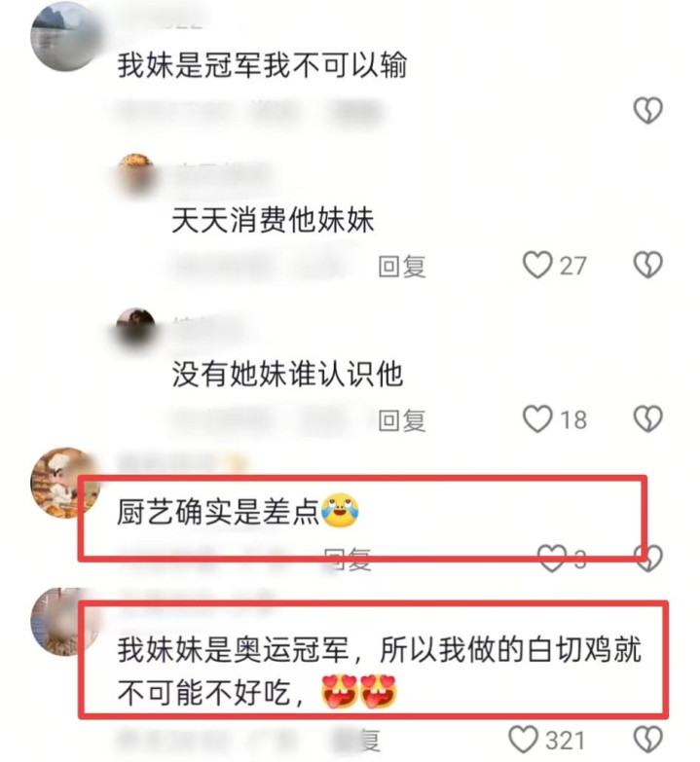
Task: Open avatar beside 我妹妹是奥运冠军 comment
Action: [x=64, y=622]
